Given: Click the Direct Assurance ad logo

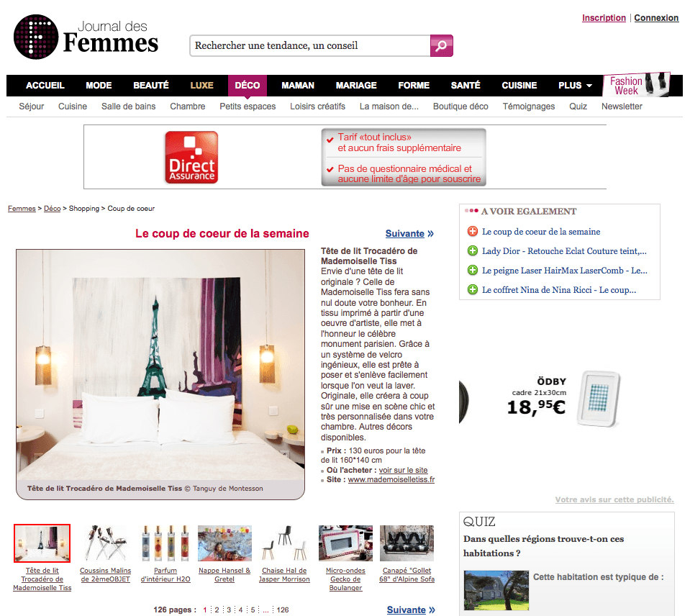Looking at the screenshot, I should coord(191,157).
